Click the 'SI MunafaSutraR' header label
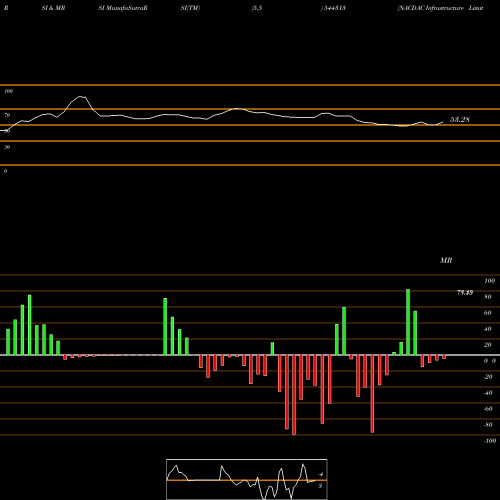Viewport: 500px width, 500px height. [123, 8]
